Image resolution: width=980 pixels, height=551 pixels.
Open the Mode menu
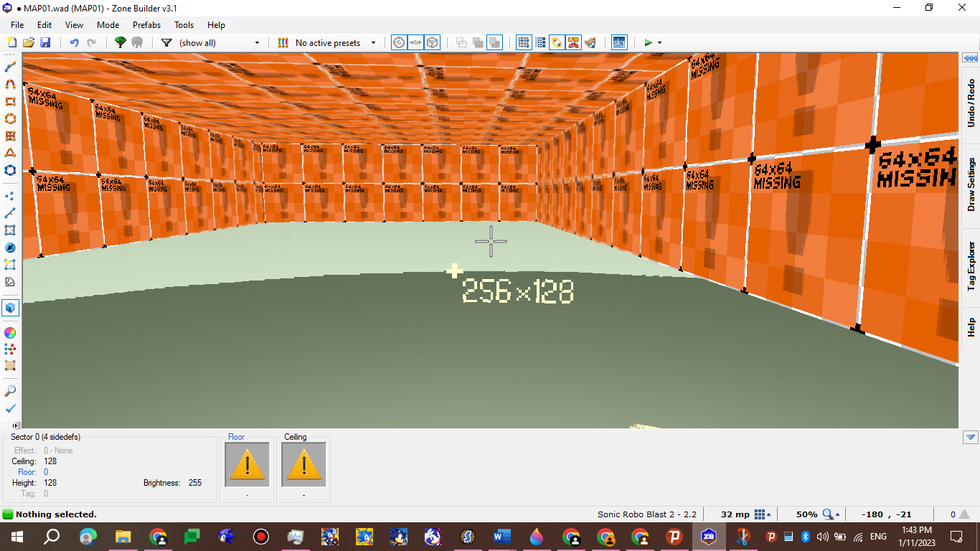tap(108, 24)
